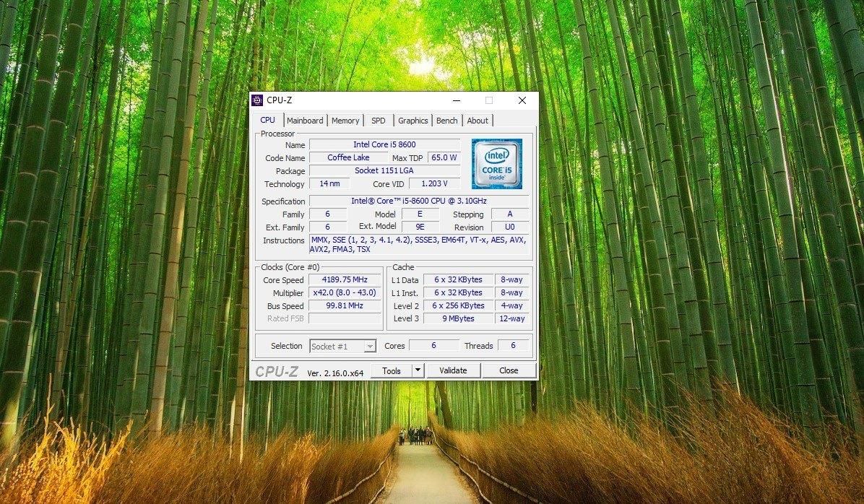The image size is (864, 504).
Task: Go to the About tab
Action: pyautogui.click(x=478, y=121)
